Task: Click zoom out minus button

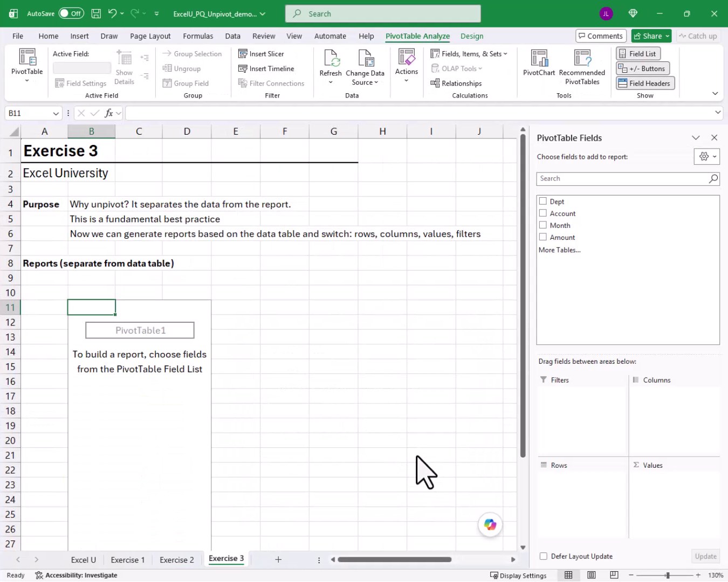Action: [x=631, y=575]
